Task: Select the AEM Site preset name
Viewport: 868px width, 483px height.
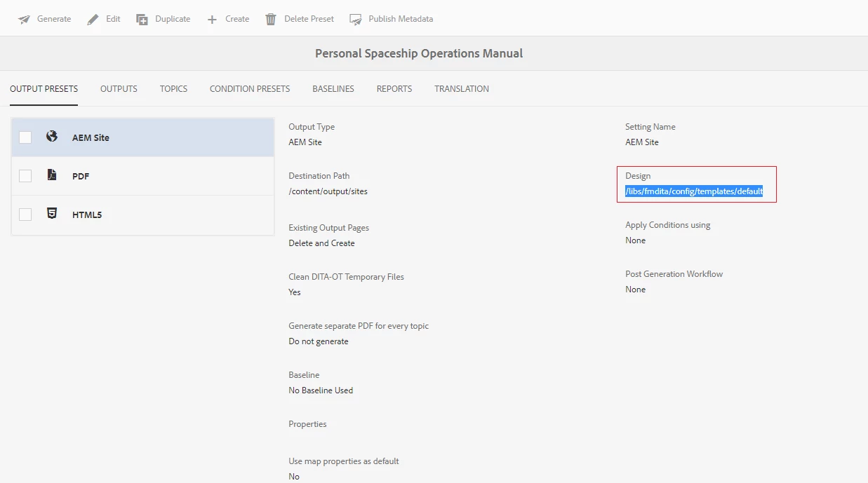Action: point(91,137)
